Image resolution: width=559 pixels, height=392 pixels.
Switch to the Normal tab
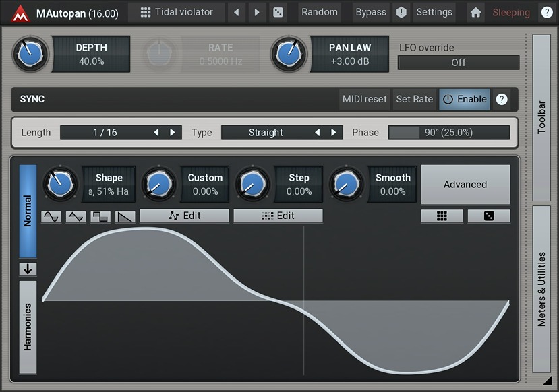coord(28,211)
